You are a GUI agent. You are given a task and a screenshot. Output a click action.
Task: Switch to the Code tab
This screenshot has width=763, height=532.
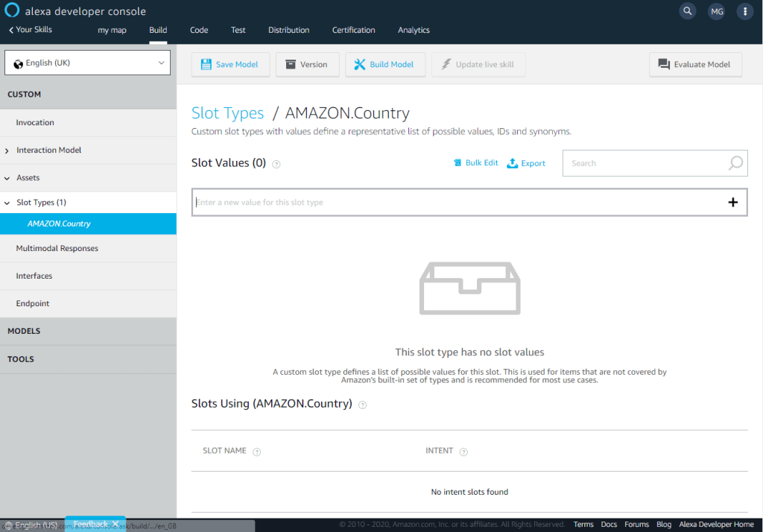point(199,31)
